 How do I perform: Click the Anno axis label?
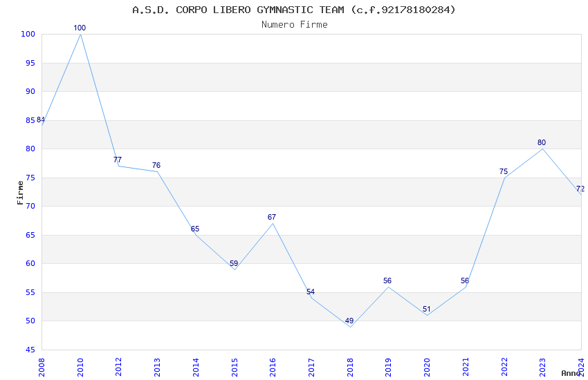pos(570,373)
